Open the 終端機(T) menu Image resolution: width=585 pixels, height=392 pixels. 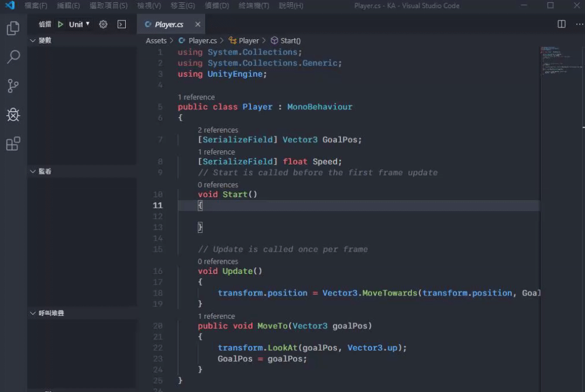point(254,6)
